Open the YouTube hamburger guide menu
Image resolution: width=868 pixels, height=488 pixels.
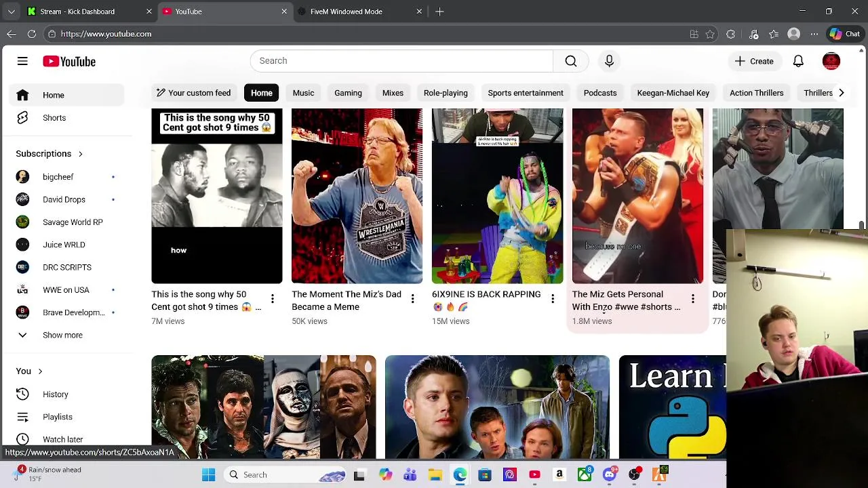(x=22, y=61)
